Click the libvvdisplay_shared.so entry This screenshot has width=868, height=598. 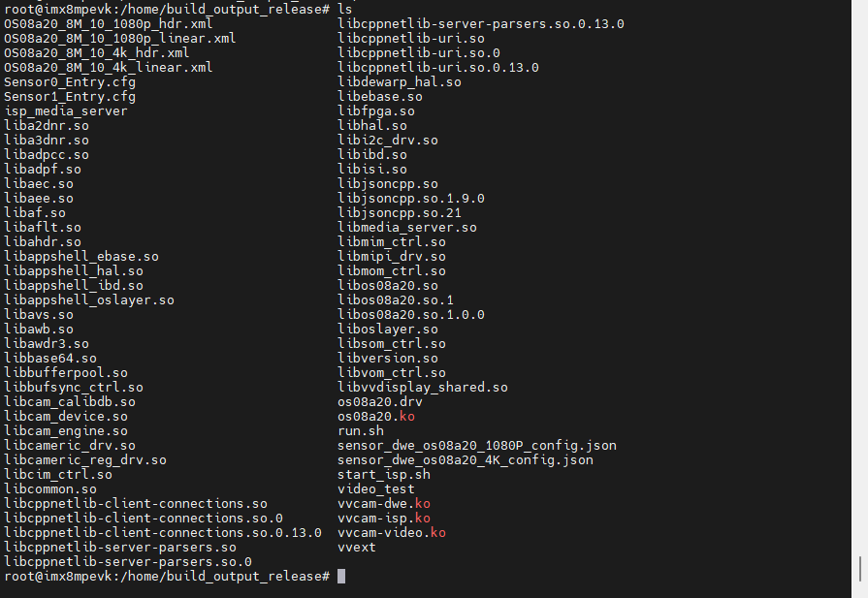[423, 388]
